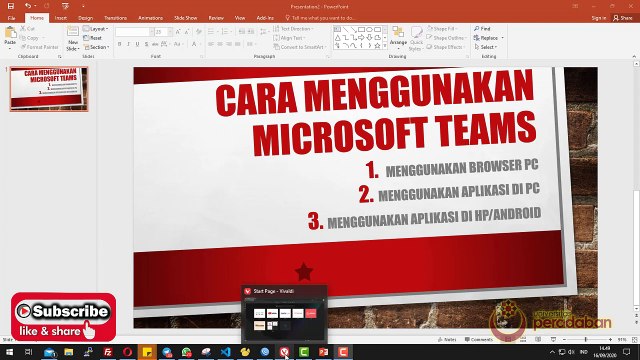Switch to the Transitions tab
This screenshot has width=640, height=360.
tap(115, 18)
